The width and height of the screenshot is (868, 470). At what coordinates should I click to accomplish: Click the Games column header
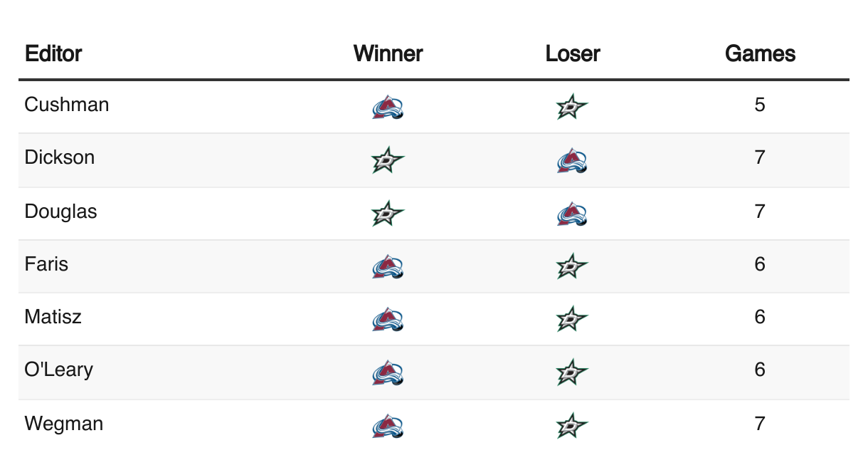760,53
